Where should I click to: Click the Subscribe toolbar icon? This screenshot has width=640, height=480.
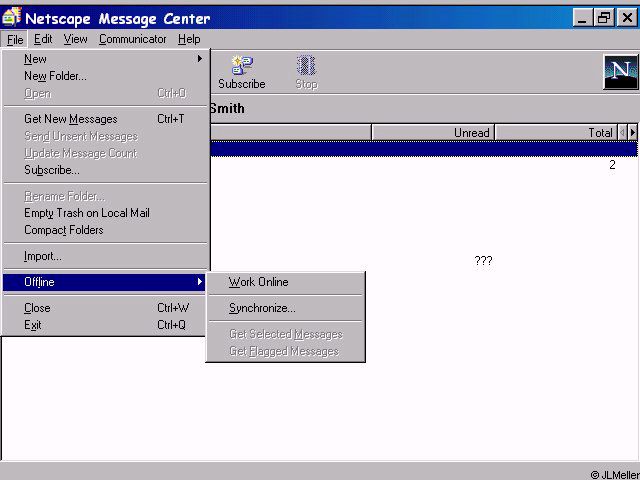tap(242, 72)
